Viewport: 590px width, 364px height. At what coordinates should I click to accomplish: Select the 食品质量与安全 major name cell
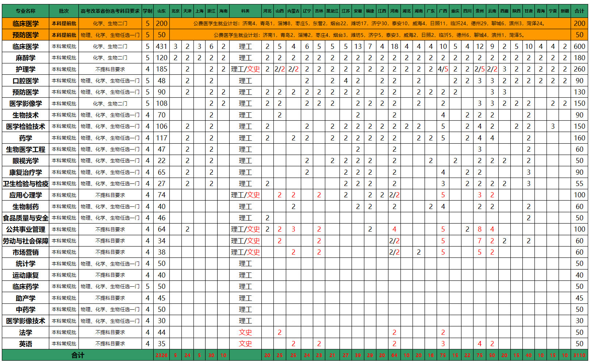point(26,218)
